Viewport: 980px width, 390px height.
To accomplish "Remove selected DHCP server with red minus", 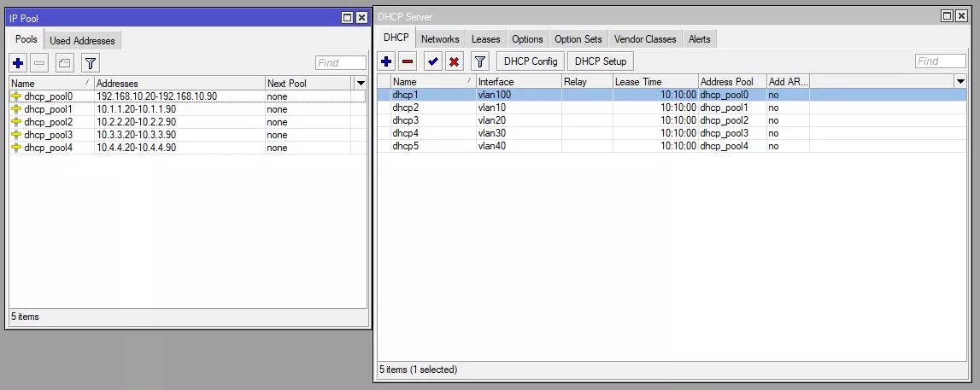I will (408, 61).
